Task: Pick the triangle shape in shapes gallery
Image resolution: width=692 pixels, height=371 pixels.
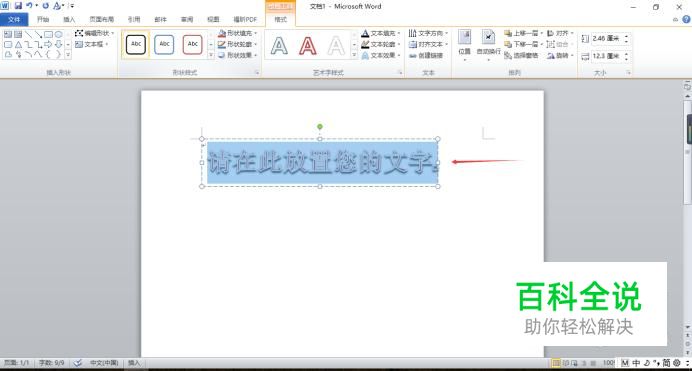Action: pos(18,45)
